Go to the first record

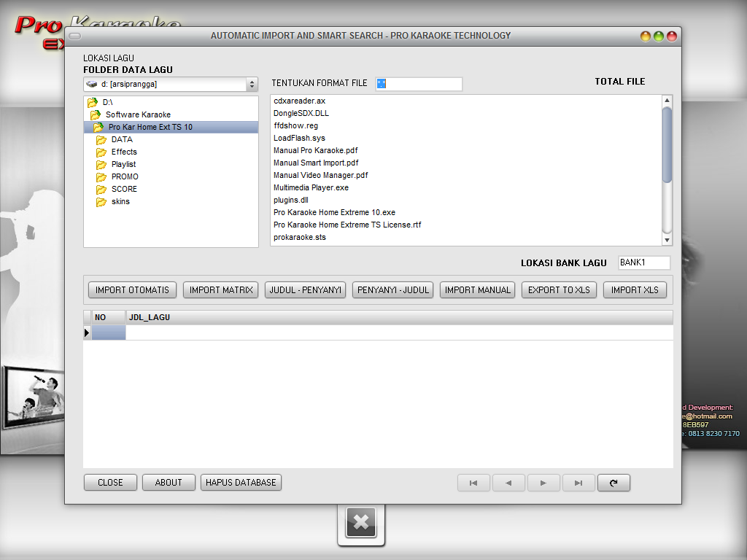pyautogui.click(x=473, y=483)
